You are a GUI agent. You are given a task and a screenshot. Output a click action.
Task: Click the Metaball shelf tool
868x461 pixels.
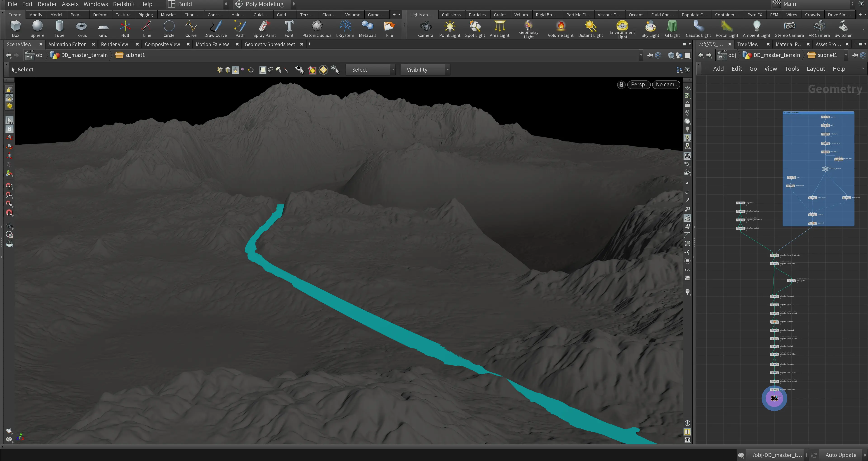[367, 29]
